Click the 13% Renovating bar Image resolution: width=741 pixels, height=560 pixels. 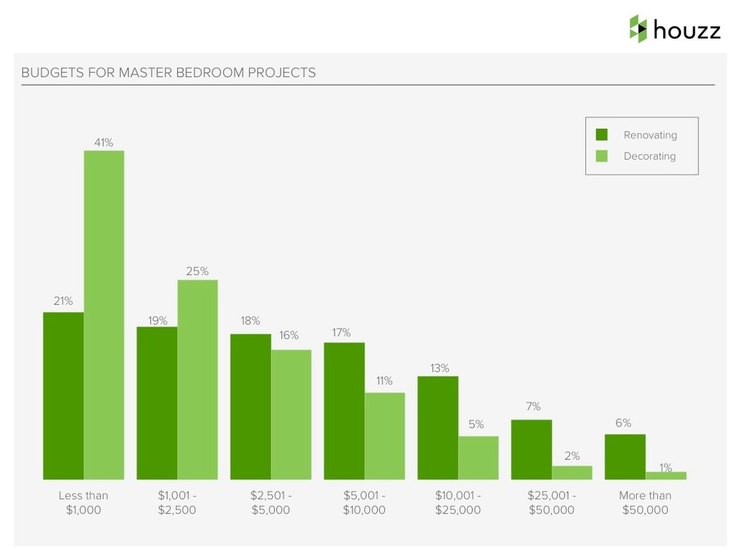click(438, 427)
